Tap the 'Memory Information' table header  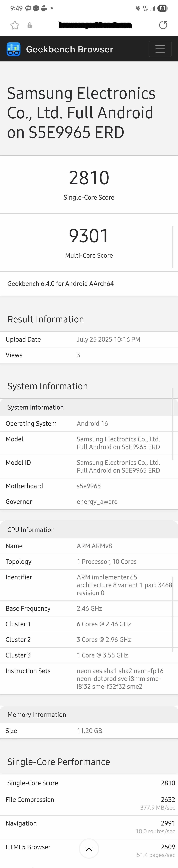pyautogui.click(x=37, y=715)
